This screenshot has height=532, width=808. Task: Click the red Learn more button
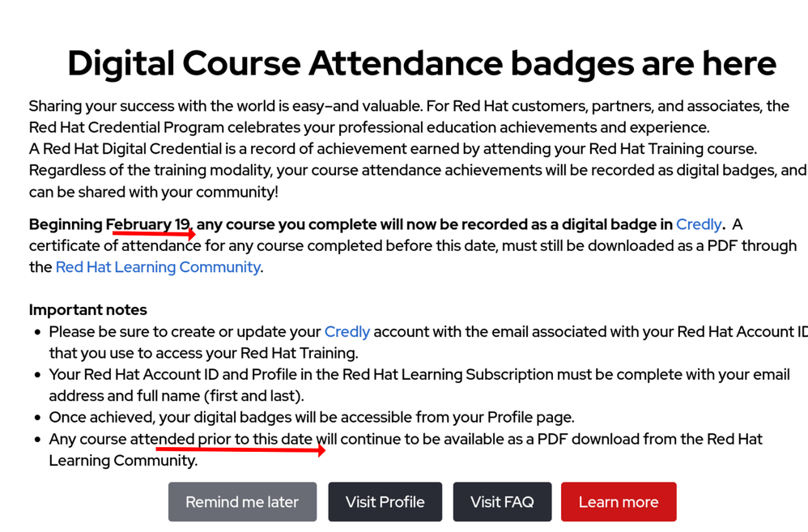coord(618,502)
